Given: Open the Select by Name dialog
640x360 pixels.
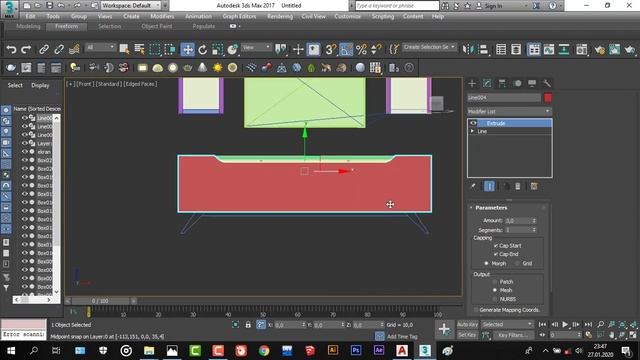Looking at the screenshot, I should point(140,50).
